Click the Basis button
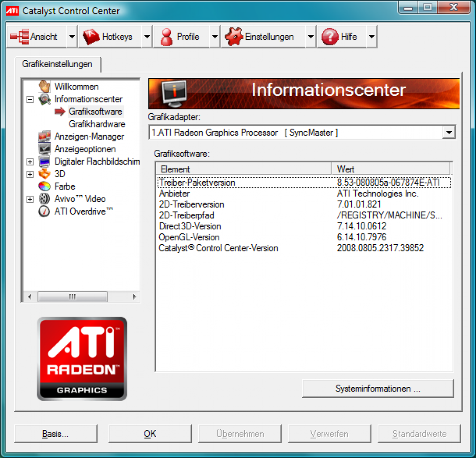 tap(55, 434)
